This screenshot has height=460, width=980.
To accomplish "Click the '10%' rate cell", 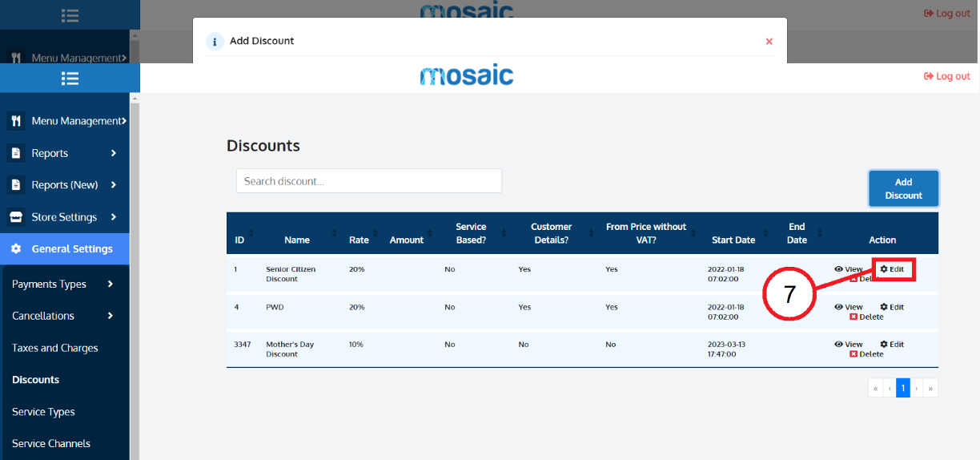I will point(356,345).
